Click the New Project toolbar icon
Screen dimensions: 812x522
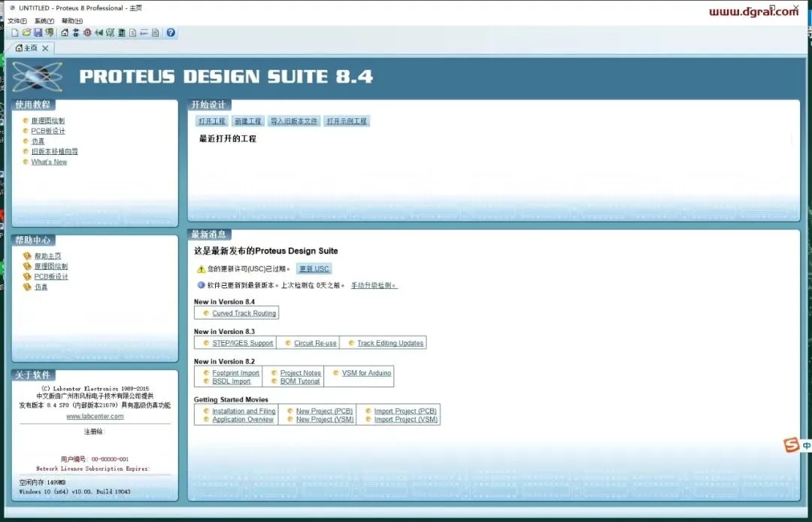(x=15, y=32)
